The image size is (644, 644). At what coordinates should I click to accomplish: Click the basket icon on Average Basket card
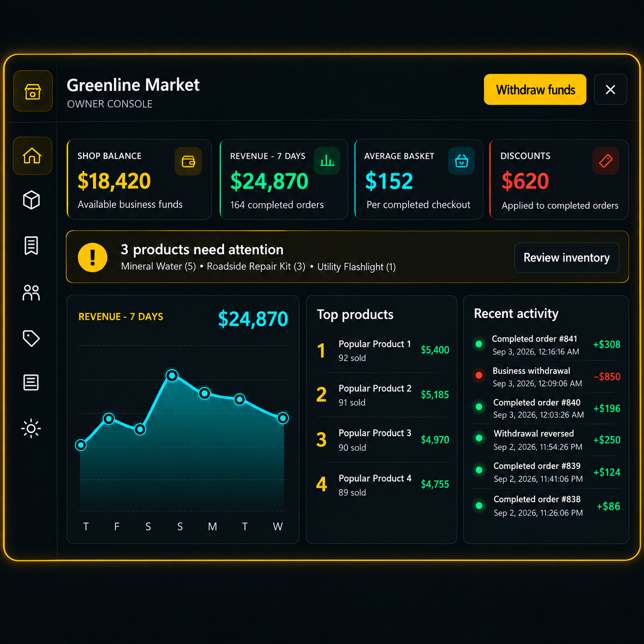tap(462, 161)
